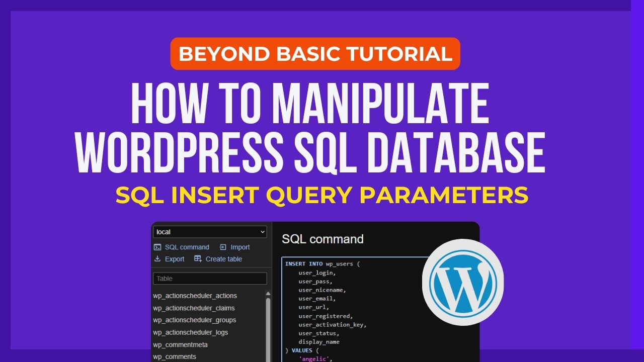Click the WordPress logo
Image resolution: width=644 pixels, height=362 pixels.
[x=462, y=282]
